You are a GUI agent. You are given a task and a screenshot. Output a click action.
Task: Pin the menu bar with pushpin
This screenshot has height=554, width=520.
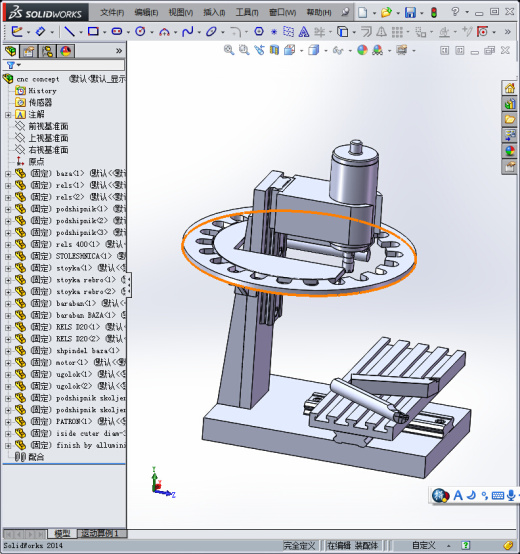tap(345, 12)
